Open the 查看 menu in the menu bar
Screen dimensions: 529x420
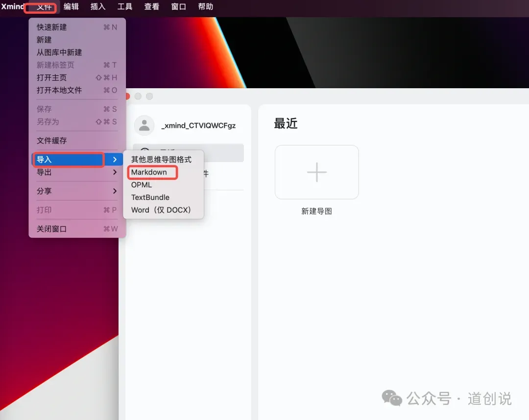(x=152, y=7)
